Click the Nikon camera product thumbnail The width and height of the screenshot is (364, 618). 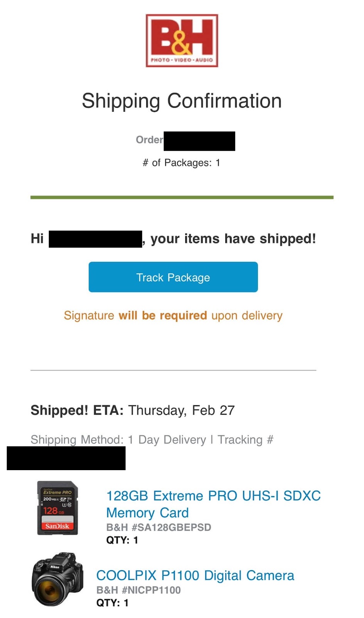pyautogui.click(x=58, y=578)
